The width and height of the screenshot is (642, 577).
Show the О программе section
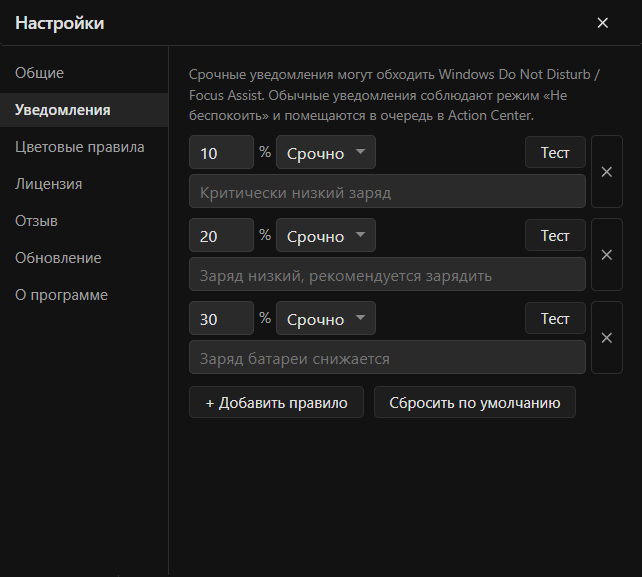[x=84, y=295]
